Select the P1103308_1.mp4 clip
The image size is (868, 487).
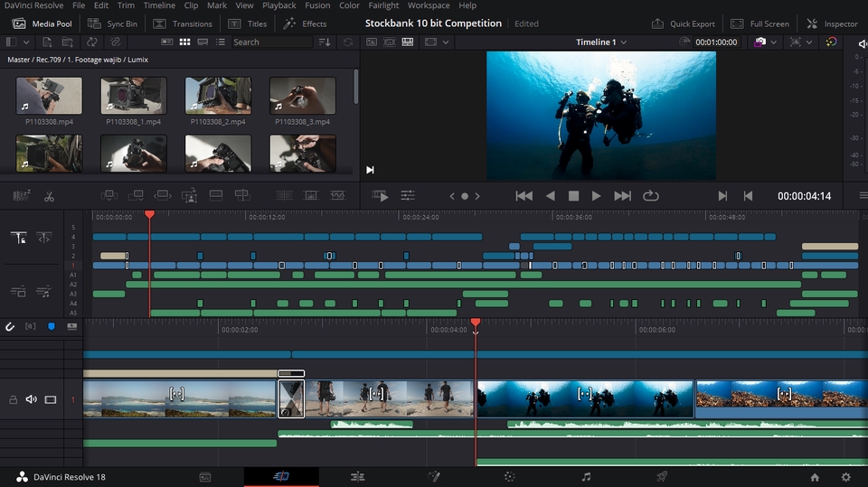(134, 96)
